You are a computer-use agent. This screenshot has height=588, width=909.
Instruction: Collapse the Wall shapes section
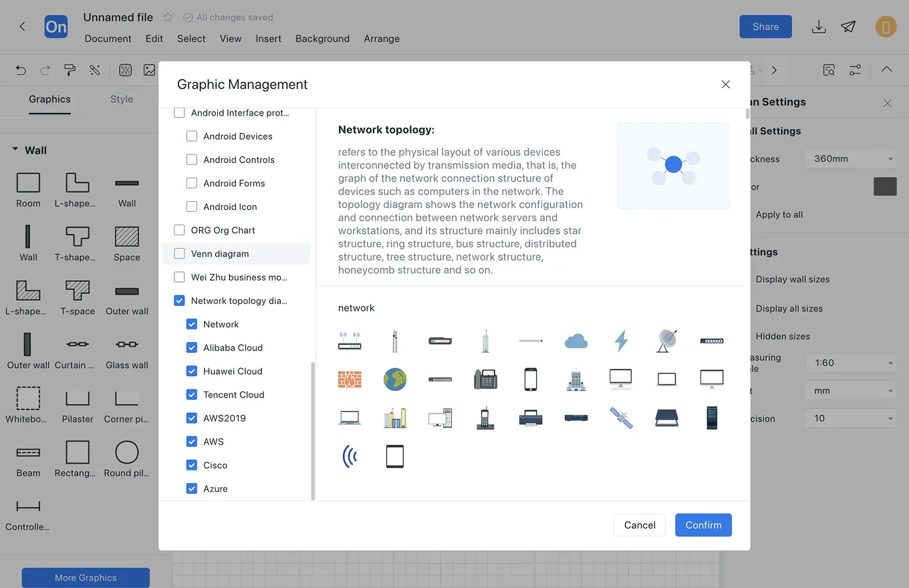pos(15,150)
